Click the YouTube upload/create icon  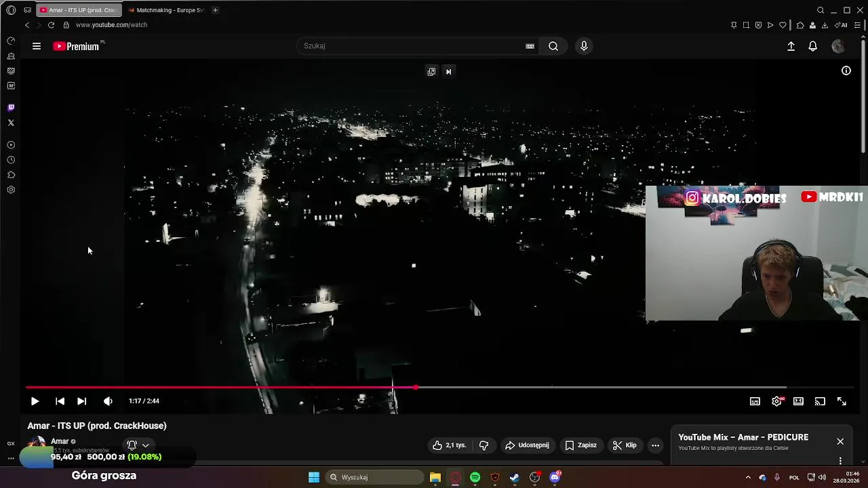tap(791, 46)
